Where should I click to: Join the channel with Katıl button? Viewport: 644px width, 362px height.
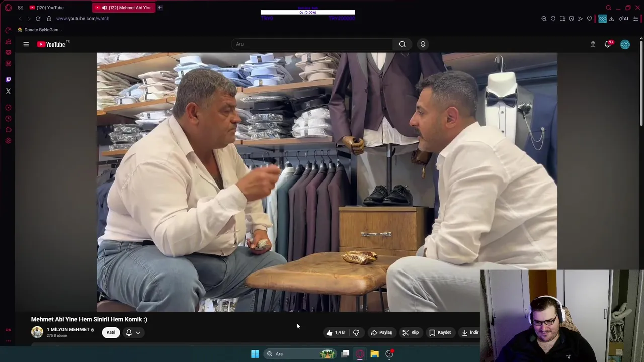point(111,332)
